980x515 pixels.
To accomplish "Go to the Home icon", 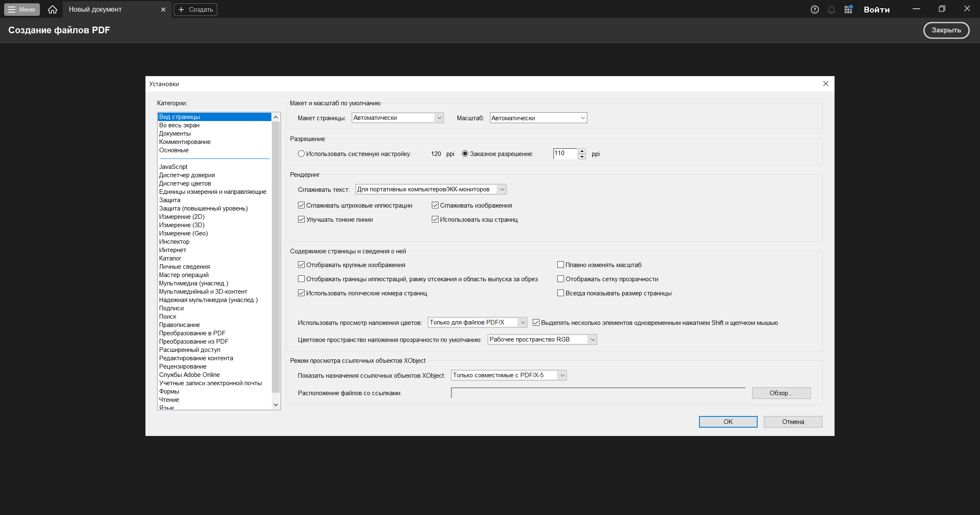I will pos(52,9).
